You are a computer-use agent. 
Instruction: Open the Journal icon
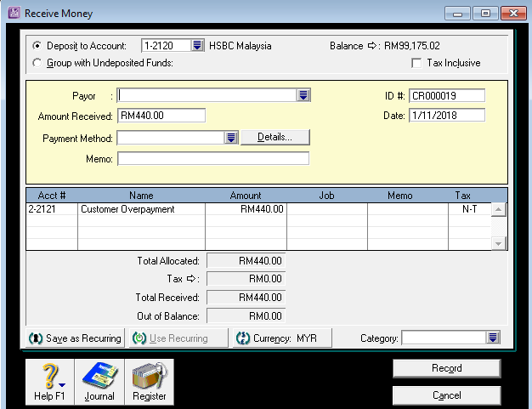coord(99,382)
